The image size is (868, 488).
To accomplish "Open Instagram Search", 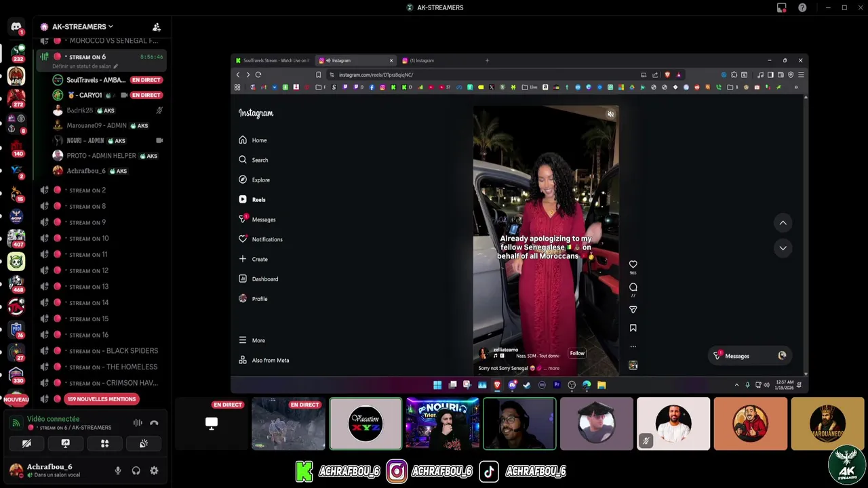I will coord(253,160).
